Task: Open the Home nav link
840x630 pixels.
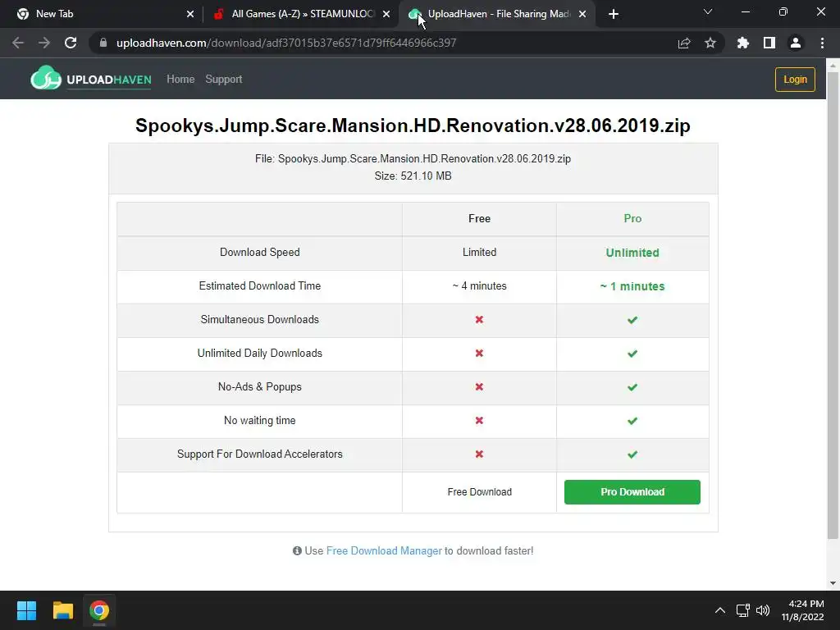Action: pos(180,80)
